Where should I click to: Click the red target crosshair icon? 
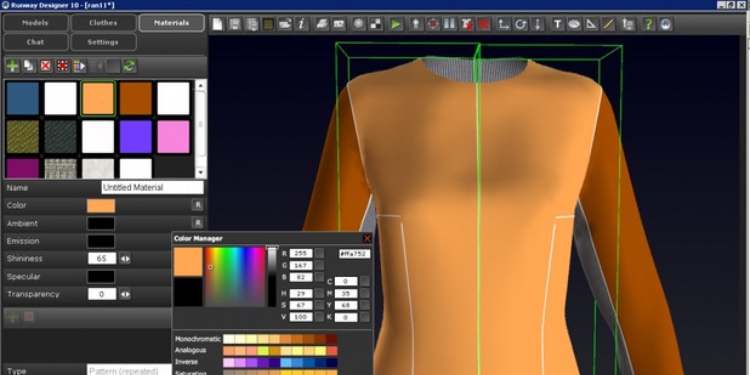(x=433, y=24)
